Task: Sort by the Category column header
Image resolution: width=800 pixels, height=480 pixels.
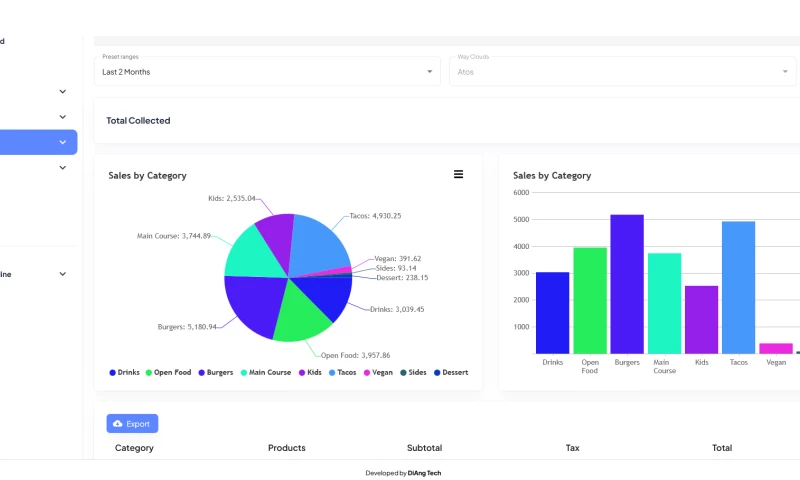Action: tap(134, 448)
